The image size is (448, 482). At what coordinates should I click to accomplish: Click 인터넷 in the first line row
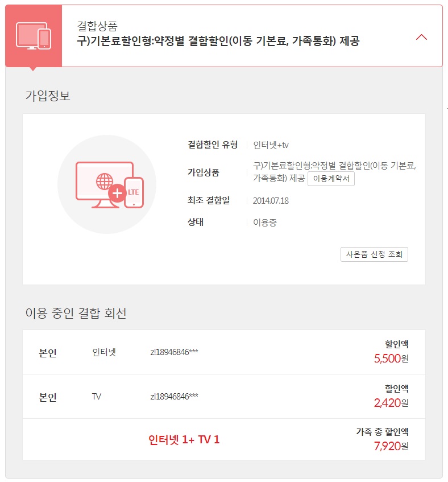(x=104, y=352)
